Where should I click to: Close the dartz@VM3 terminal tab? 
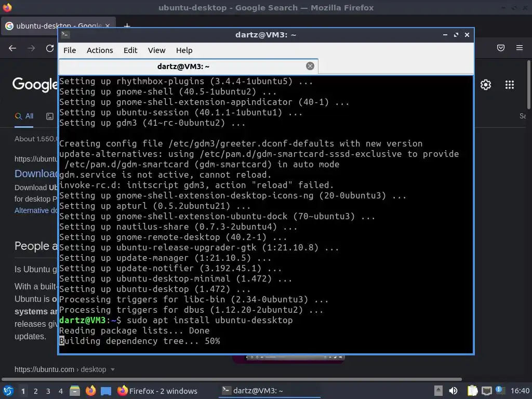[x=310, y=66]
